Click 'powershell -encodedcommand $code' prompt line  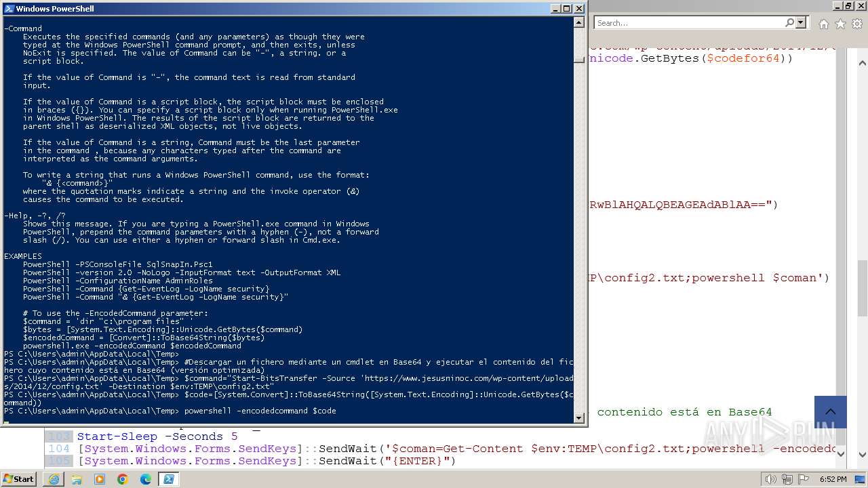[x=260, y=411]
